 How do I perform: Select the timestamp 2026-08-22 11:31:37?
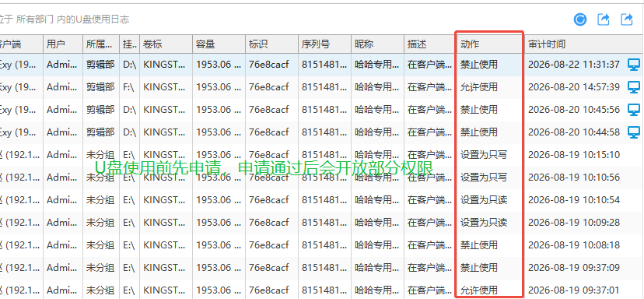(x=574, y=65)
